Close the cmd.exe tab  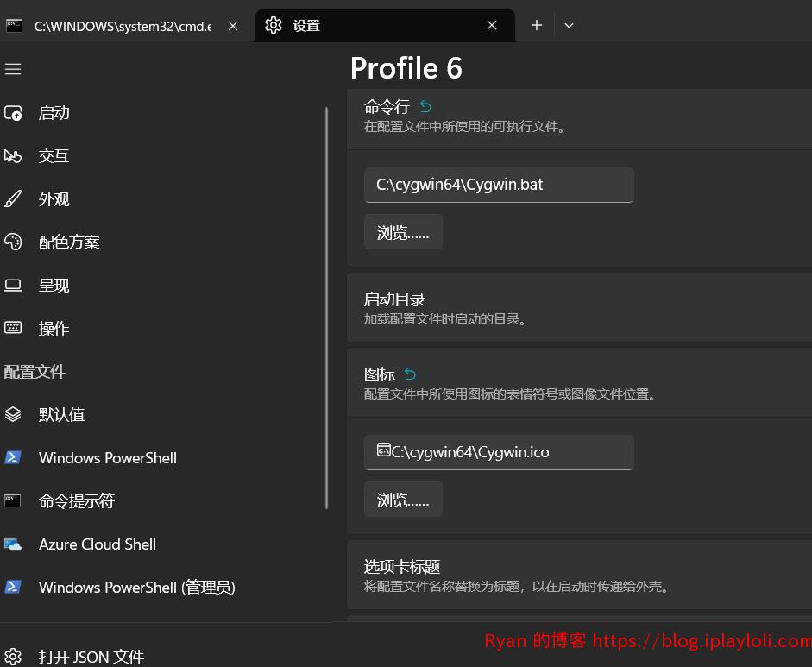(233, 25)
